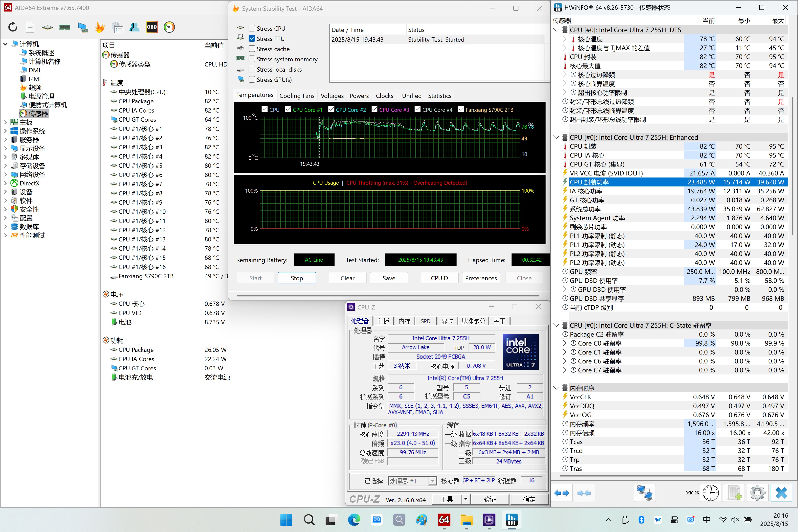The height and width of the screenshot is (532, 798).
Task: Click the CPU-Z purple chip taskbar icon
Action: pyautogui.click(x=489, y=520)
